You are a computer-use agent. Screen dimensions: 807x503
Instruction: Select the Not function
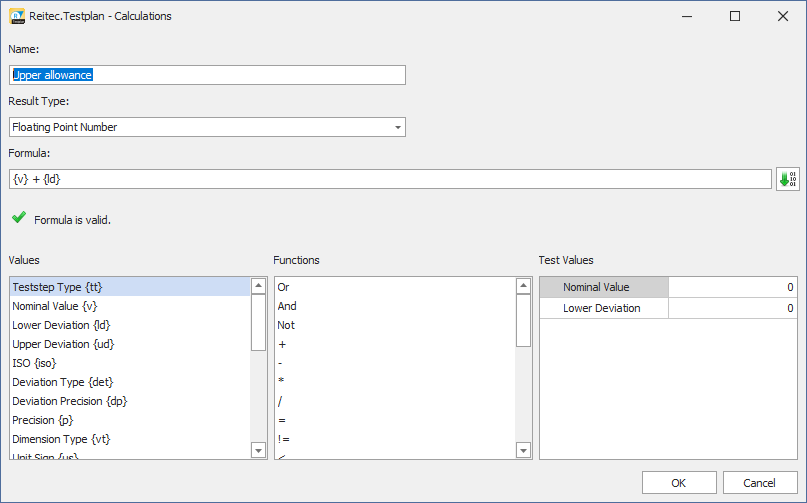(285, 325)
